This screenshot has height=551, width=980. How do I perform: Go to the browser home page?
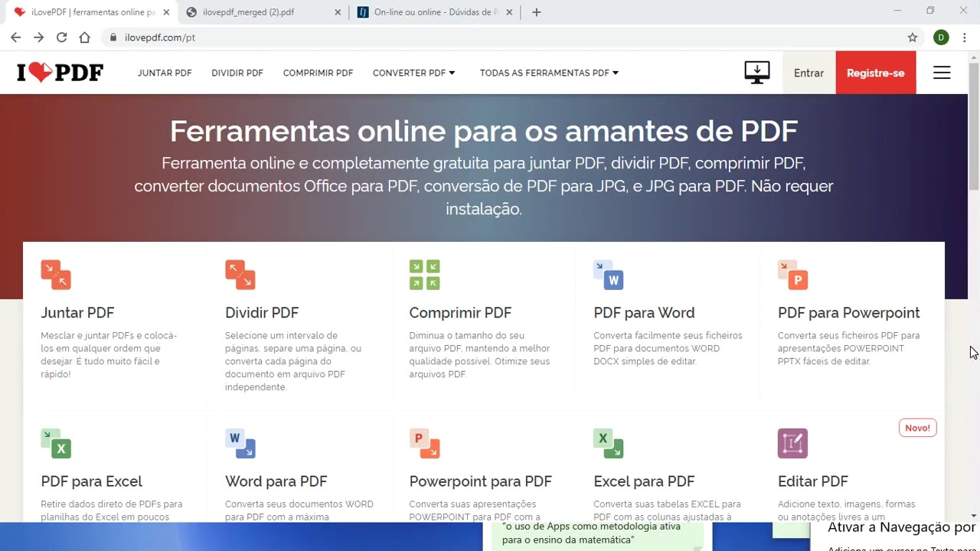85,37
